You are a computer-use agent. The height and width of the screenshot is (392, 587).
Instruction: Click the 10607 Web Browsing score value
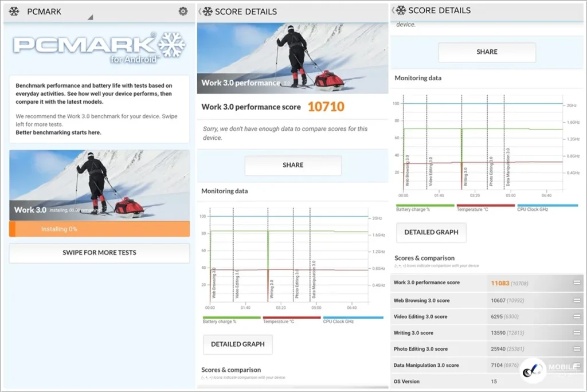click(x=498, y=301)
